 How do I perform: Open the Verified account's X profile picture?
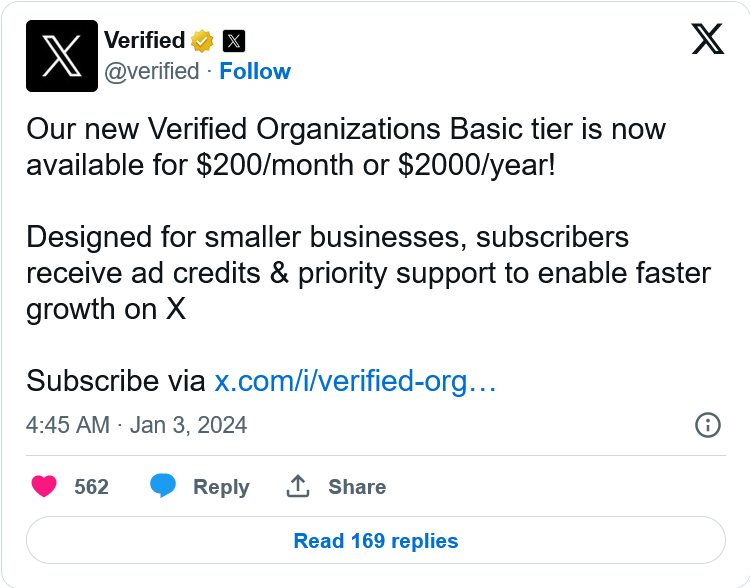[62, 56]
